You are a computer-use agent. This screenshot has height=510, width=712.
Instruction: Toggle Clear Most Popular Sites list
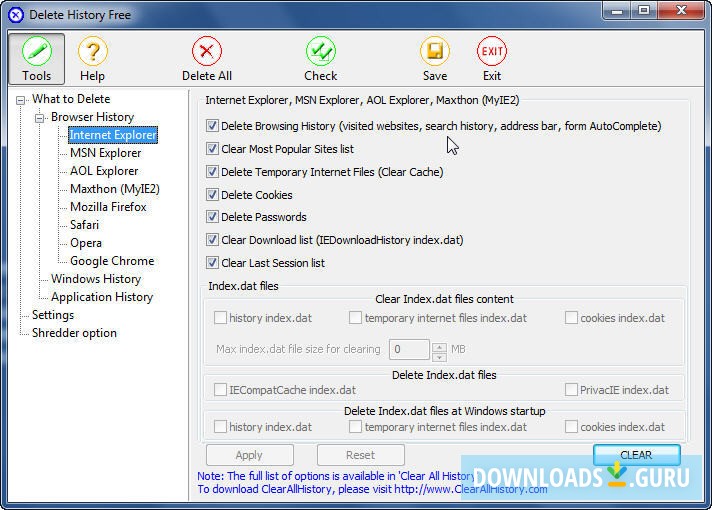[212, 149]
